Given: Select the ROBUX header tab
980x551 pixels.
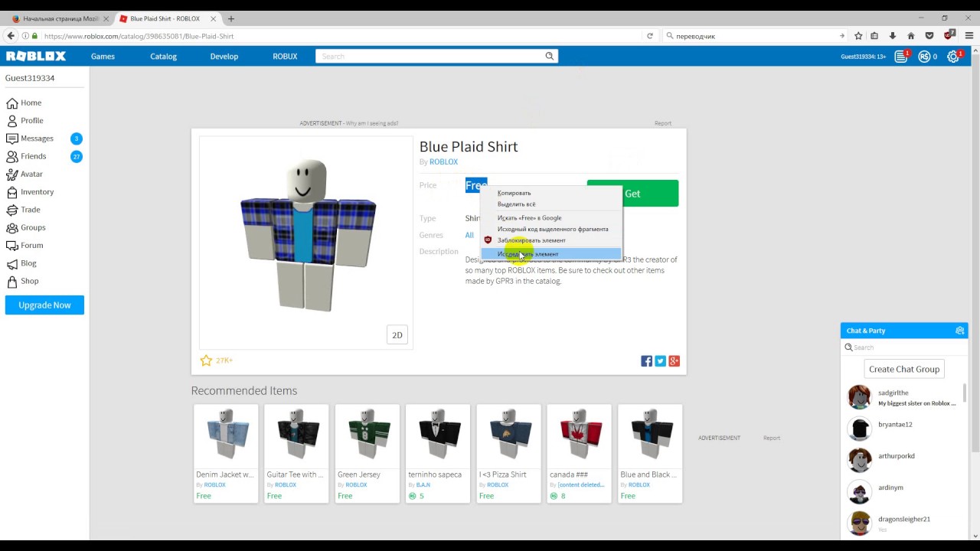Looking at the screenshot, I should click(x=285, y=57).
